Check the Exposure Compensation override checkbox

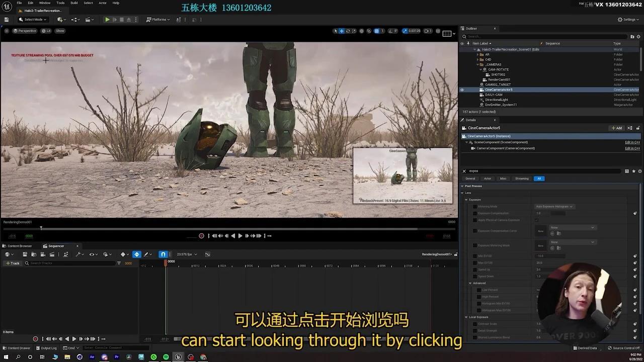tap(474, 213)
